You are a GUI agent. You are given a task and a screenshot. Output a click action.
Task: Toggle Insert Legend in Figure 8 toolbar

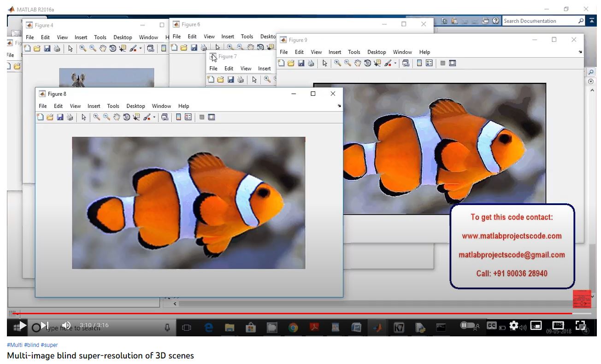pyautogui.click(x=188, y=117)
